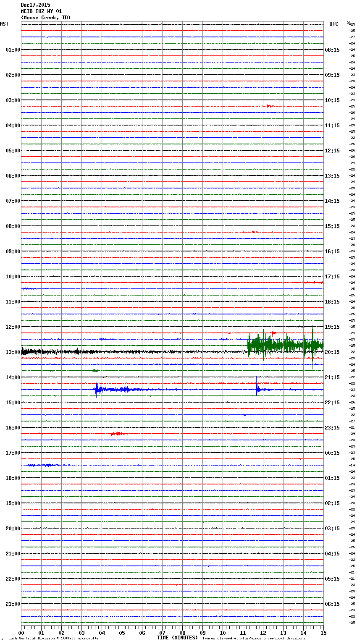
Task: Click the Traces clipped footer note
Action: tap(254, 639)
